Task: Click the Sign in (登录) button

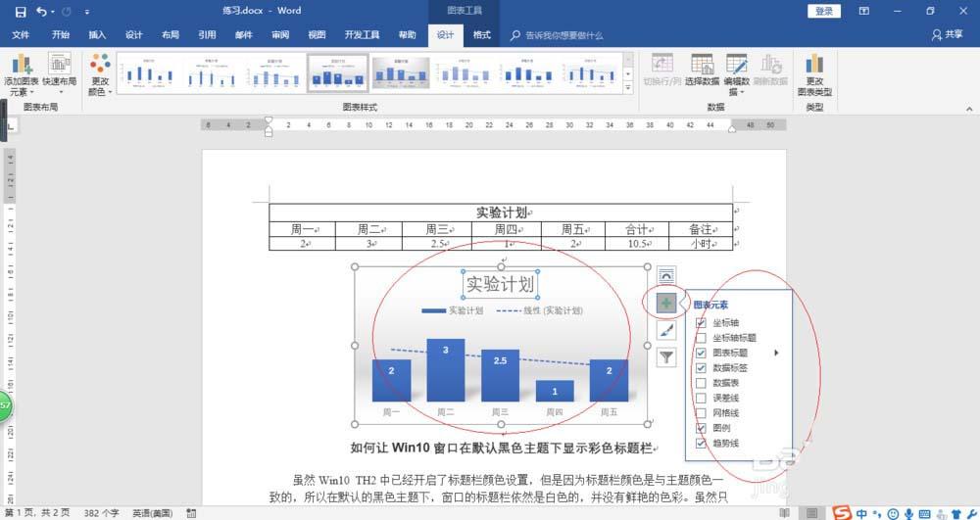Action: click(x=824, y=11)
